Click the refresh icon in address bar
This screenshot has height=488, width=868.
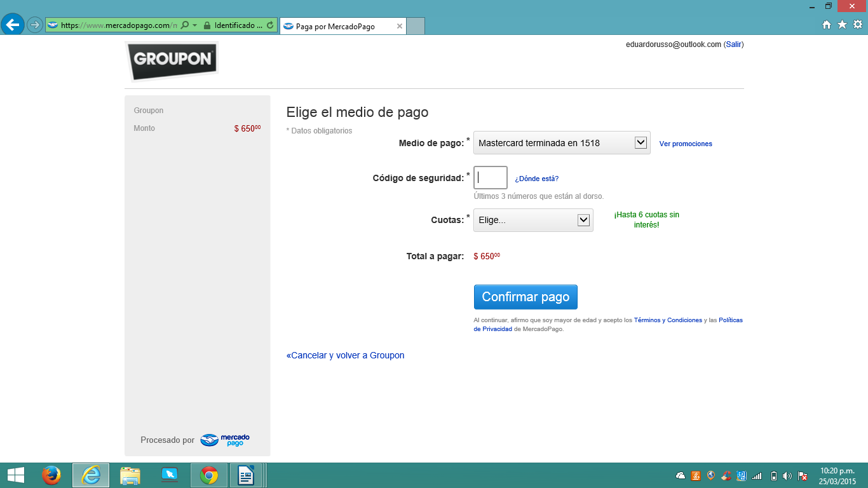[270, 25]
